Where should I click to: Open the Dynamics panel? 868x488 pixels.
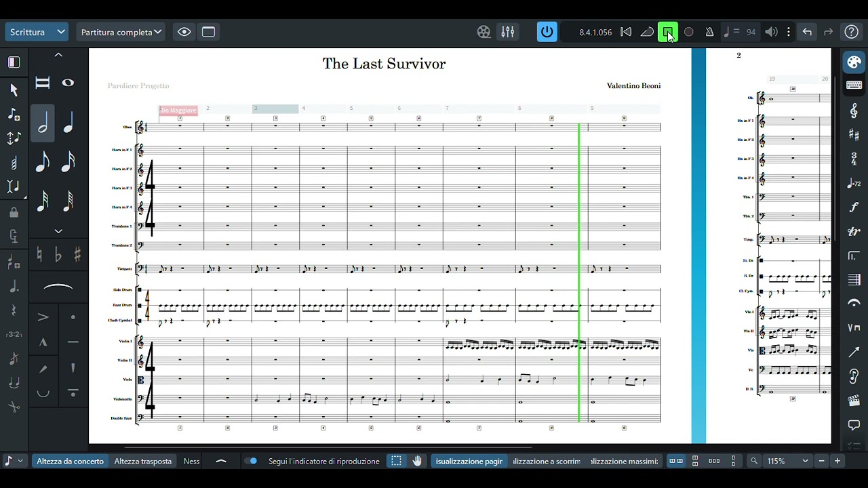854,207
